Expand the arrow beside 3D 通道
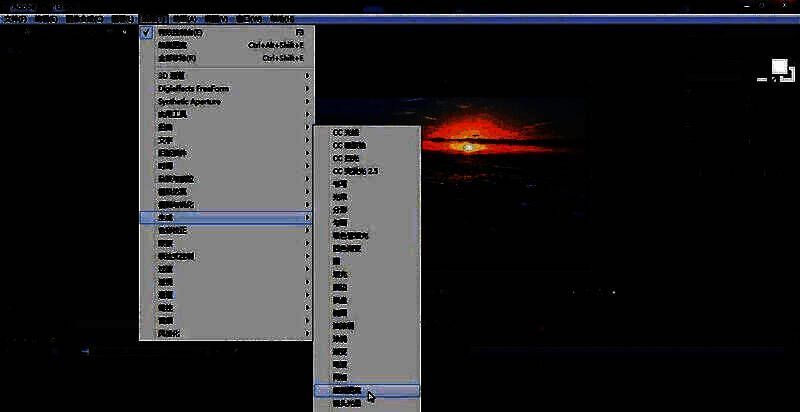800x412 pixels. click(x=307, y=75)
